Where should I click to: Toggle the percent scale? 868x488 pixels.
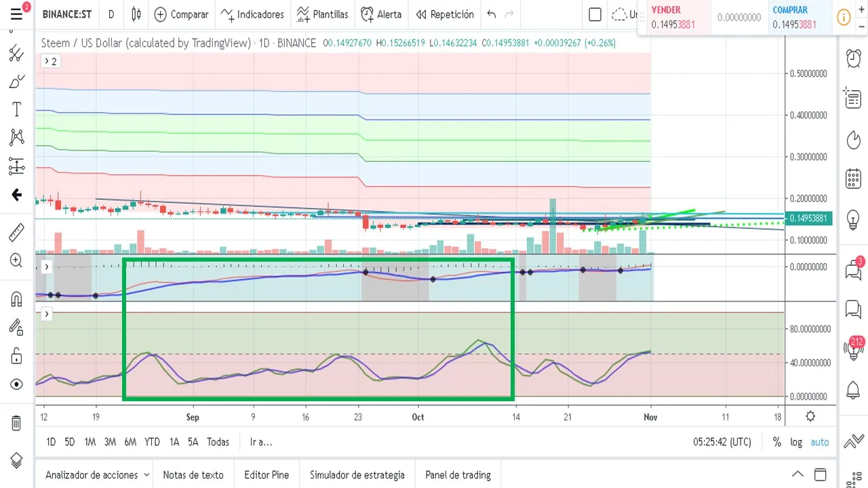[776, 442]
